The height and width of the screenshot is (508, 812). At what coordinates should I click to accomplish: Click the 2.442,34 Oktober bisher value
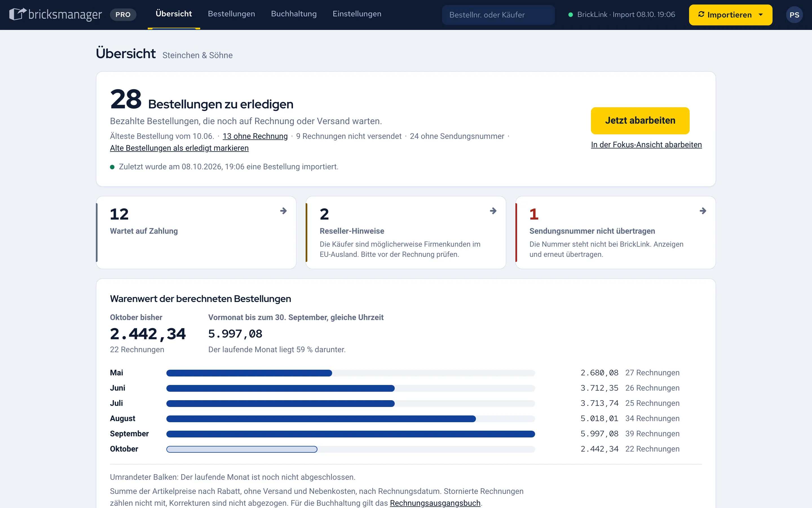(148, 334)
